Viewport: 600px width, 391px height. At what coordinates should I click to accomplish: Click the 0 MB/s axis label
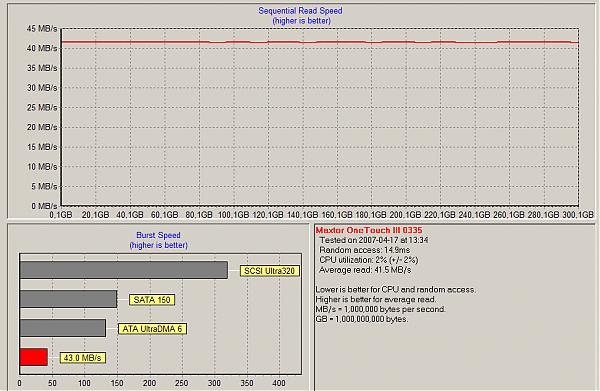44,206
